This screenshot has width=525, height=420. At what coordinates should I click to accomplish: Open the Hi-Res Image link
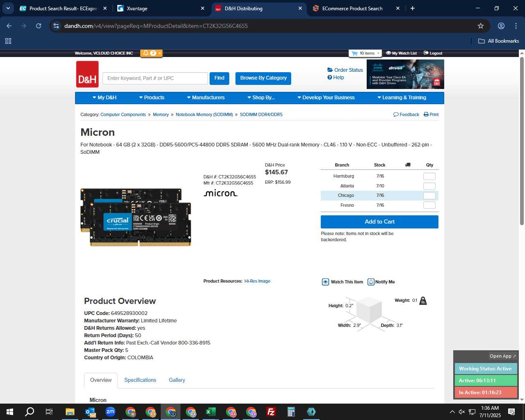coord(257,281)
